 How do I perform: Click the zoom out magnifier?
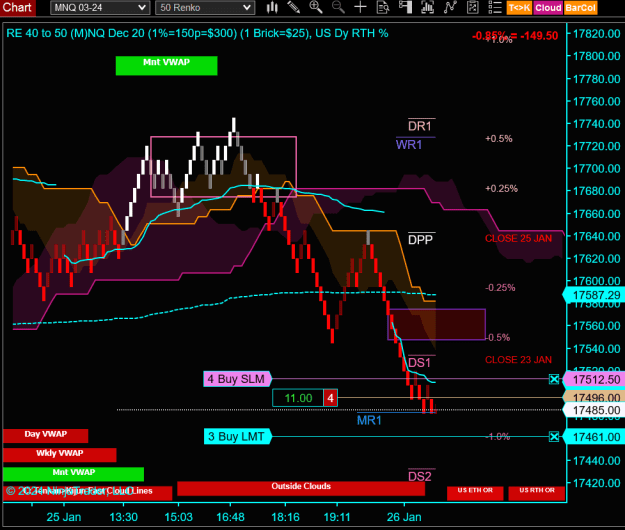(338, 7)
